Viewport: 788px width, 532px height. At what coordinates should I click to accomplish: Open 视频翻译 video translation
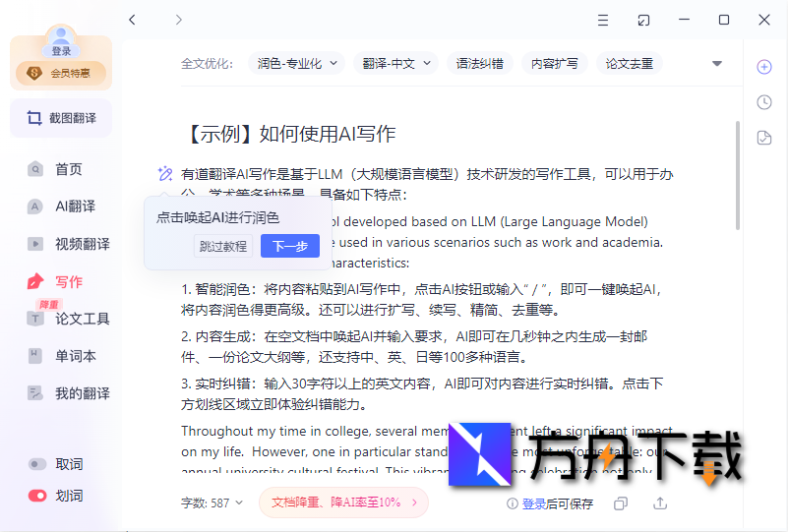(68, 244)
